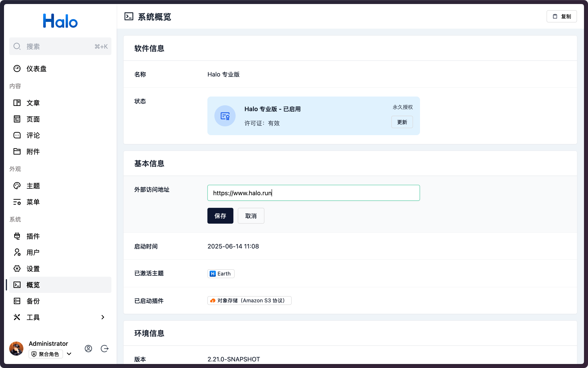
Task: Open 备份 backup menu item
Action: (x=33, y=301)
